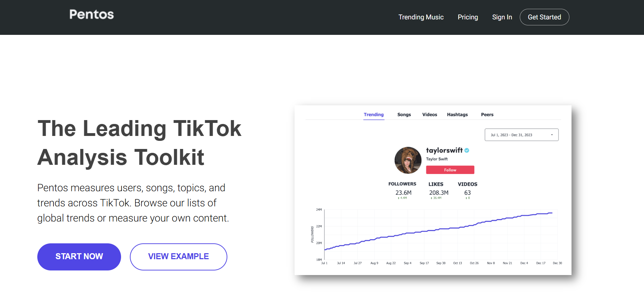Click the START NOW button
This screenshot has height=293, width=644.
click(79, 257)
